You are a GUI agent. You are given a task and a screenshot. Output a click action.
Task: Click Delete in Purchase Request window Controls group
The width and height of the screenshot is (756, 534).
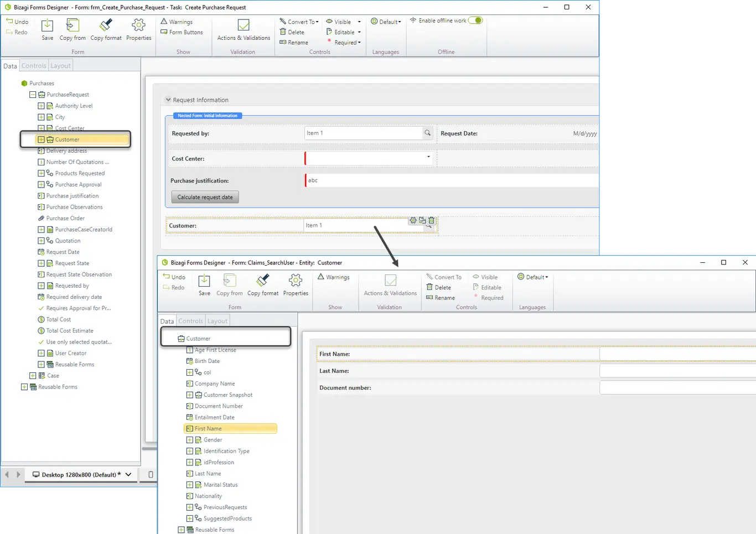pos(292,32)
